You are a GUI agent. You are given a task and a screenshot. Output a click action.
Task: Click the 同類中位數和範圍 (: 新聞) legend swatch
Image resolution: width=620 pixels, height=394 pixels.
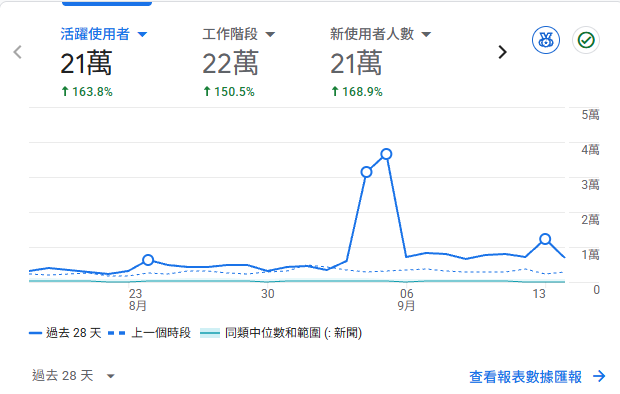210,333
